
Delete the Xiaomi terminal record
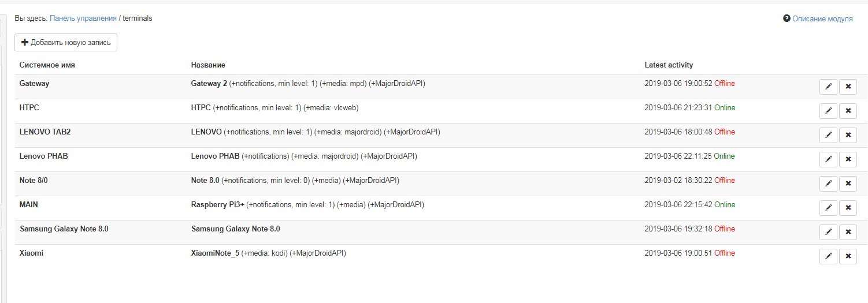pos(848,256)
